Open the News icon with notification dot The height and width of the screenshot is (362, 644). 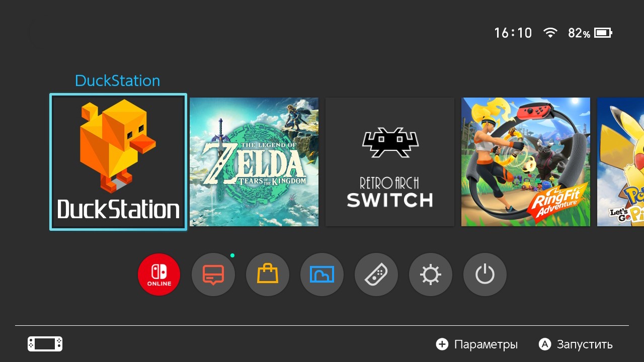[213, 275]
